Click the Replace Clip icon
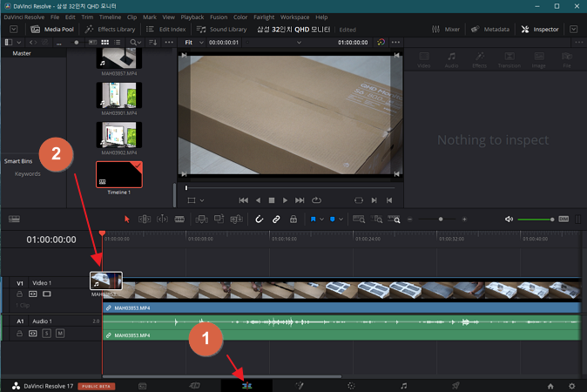Screen dimensions: 587x392 click(237, 219)
